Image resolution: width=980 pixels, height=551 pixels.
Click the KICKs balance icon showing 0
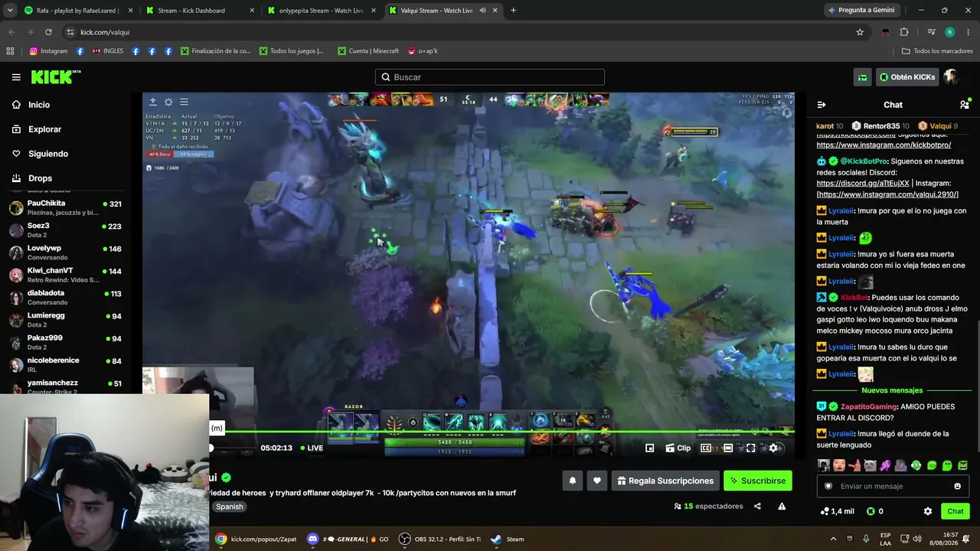(x=875, y=511)
